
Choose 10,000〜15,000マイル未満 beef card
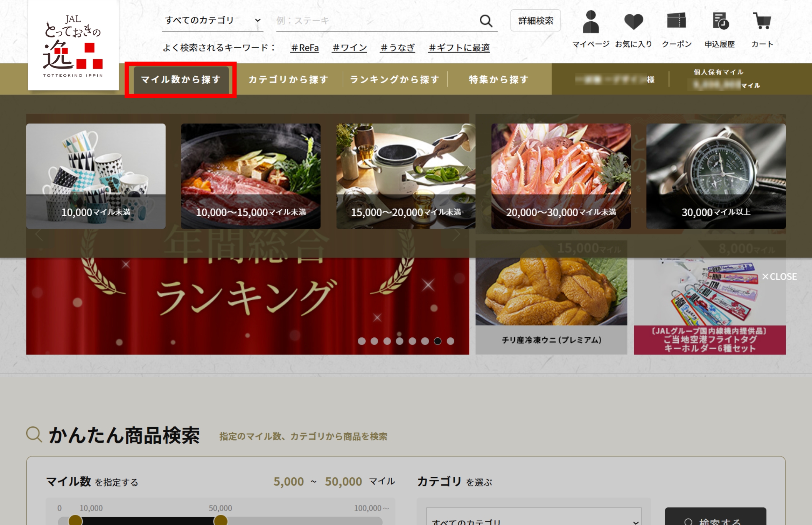pyautogui.click(x=251, y=176)
